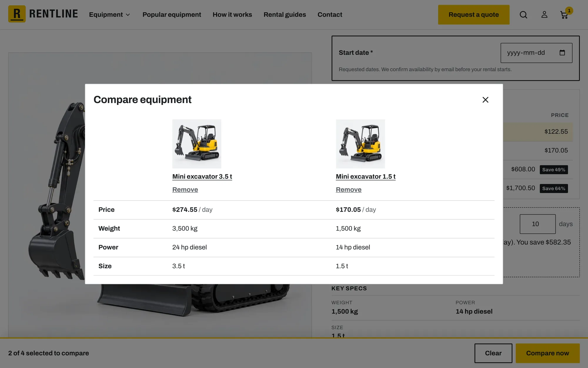Viewport: 588px width, 368px height.
Task: Click Compare now button
Action: coord(547,353)
